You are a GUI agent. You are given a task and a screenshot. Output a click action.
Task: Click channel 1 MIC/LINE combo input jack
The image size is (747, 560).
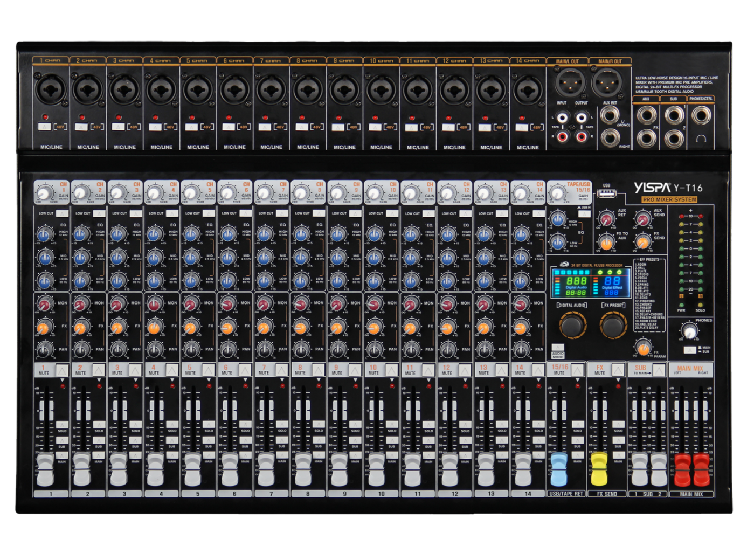click(51, 89)
